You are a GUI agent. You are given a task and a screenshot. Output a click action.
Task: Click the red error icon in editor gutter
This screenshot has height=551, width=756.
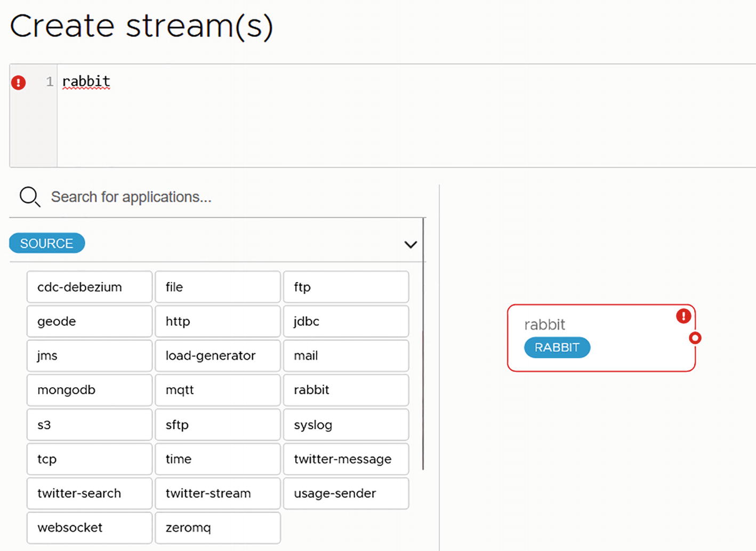tap(19, 83)
